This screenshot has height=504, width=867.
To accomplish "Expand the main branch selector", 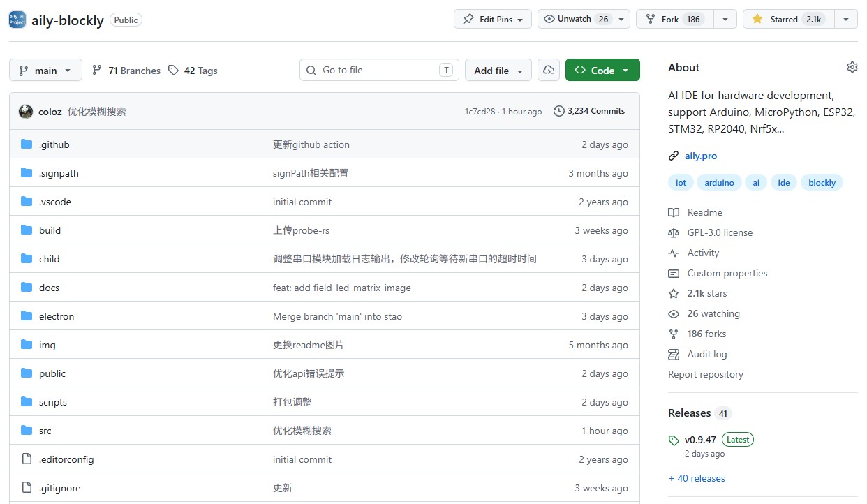I will click(45, 70).
